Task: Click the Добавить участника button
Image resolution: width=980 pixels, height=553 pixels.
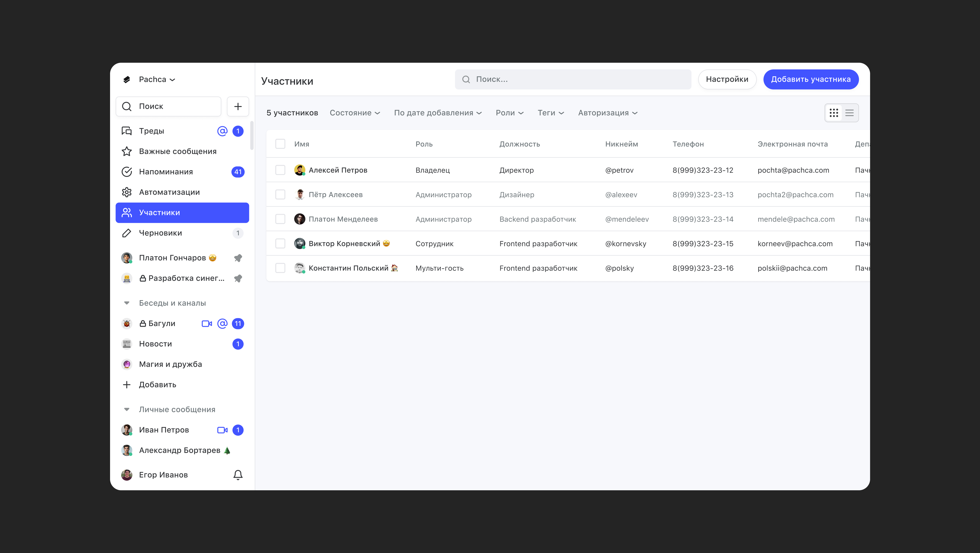Action: tap(811, 79)
